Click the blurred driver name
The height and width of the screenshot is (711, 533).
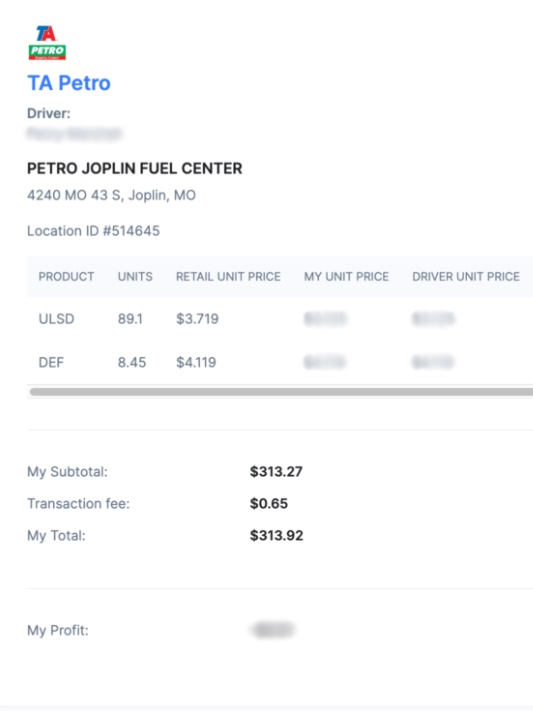pyautogui.click(x=74, y=134)
